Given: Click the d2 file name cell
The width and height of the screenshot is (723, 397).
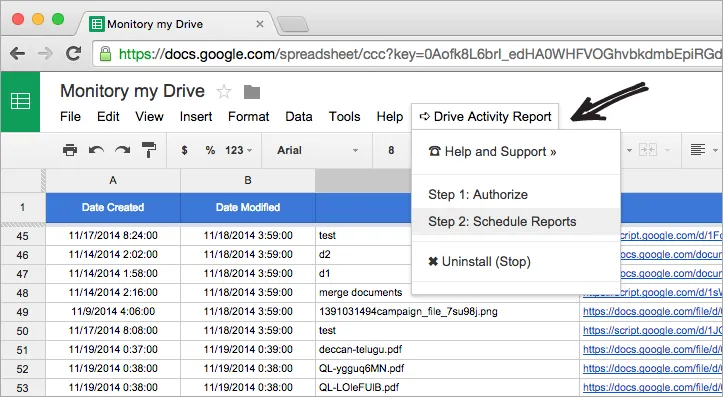Looking at the screenshot, I should [x=364, y=255].
